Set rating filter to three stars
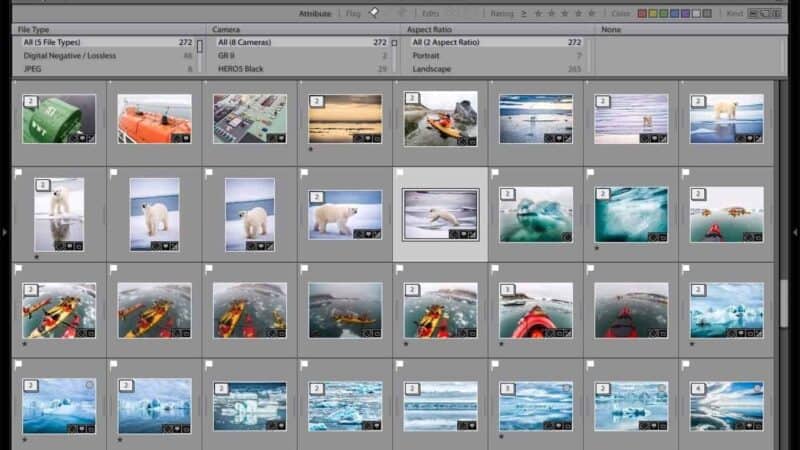The image size is (800, 450). click(x=564, y=13)
